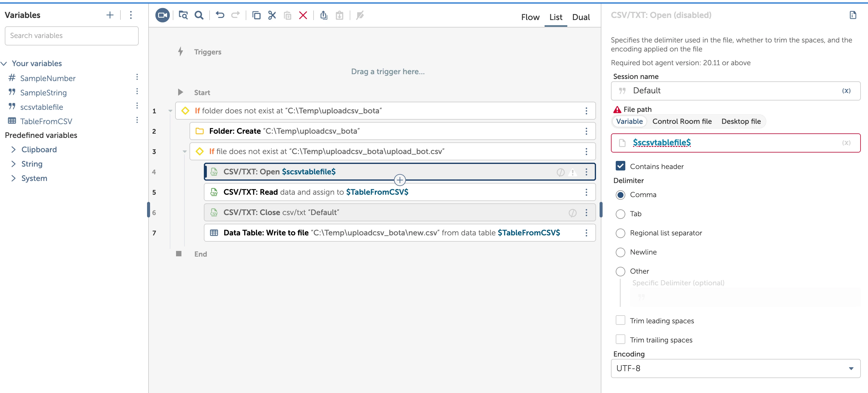Open menu for If file does not exist row

coord(586,152)
